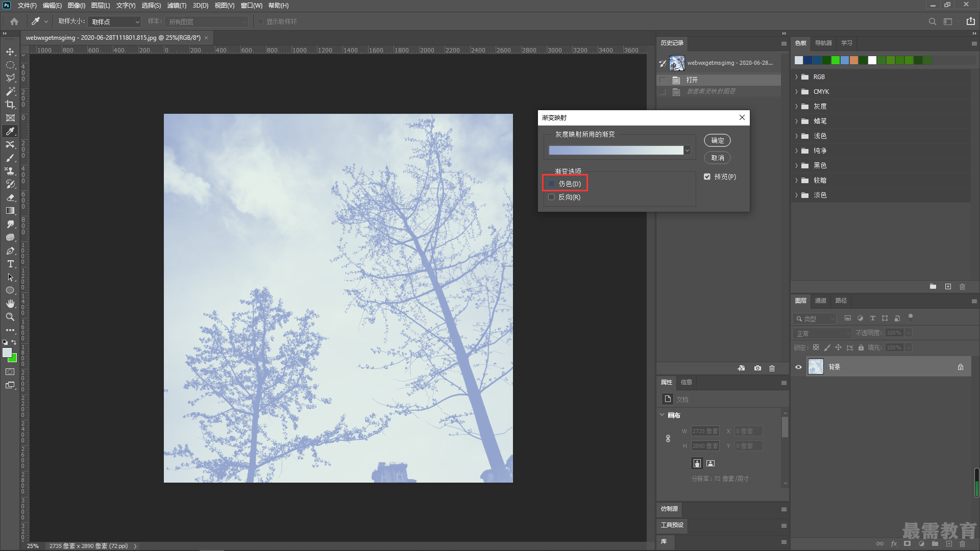Set canvas to portrait orientation button

click(x=697, y=463)
